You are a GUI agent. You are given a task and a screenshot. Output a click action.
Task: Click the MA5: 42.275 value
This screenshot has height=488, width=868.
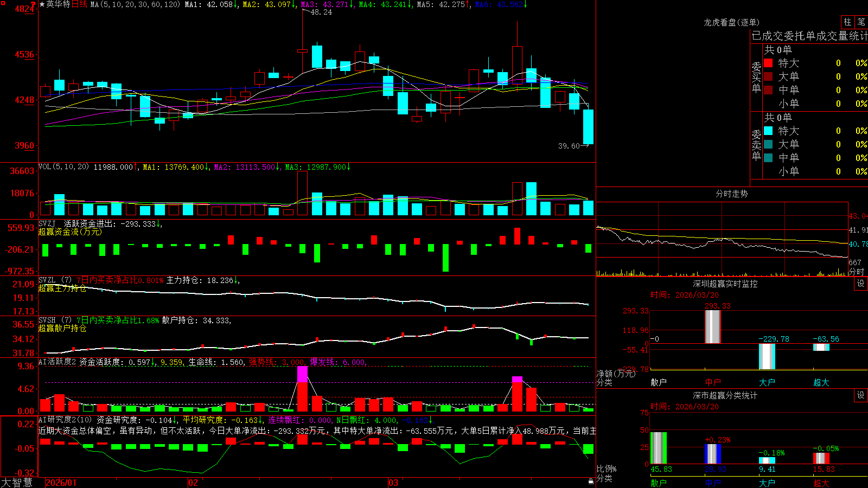pos(441,4)
